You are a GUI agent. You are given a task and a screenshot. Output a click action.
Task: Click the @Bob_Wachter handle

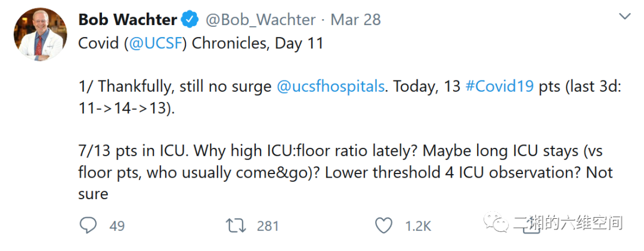261,20
